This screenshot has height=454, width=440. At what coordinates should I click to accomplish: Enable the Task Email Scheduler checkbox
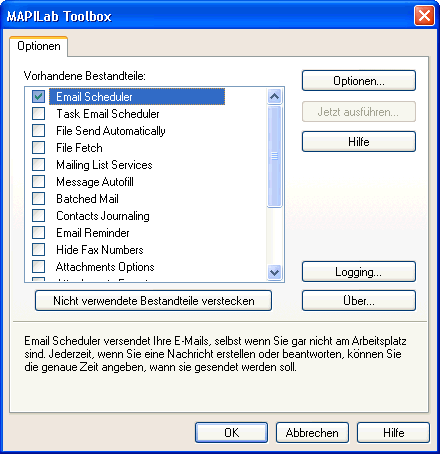pos(39,114)
